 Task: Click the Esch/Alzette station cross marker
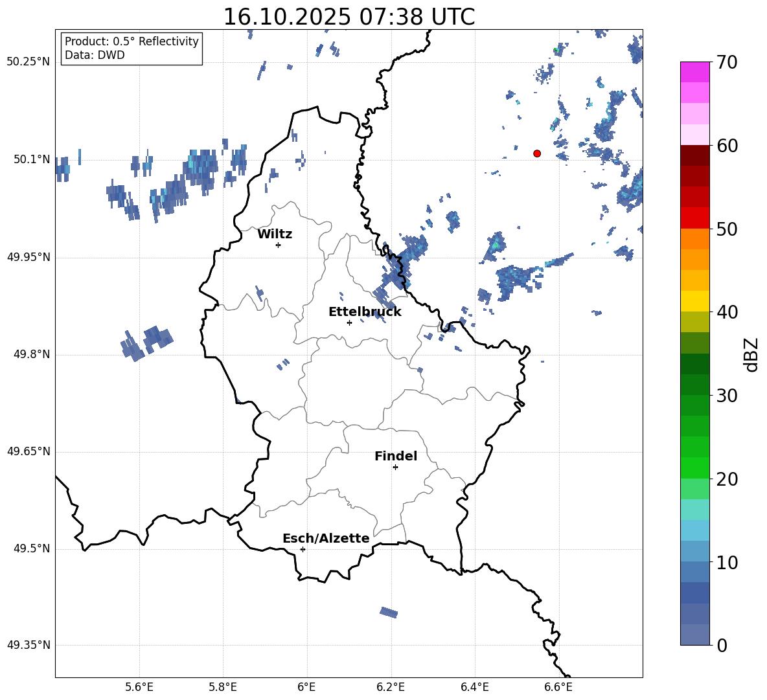coord(303,549)
